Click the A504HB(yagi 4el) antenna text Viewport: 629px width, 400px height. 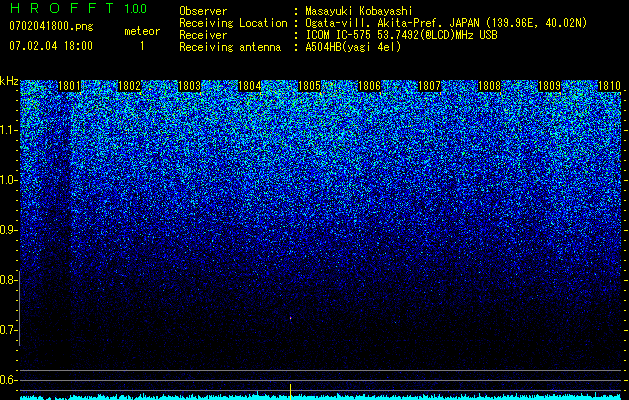(353, 47)
